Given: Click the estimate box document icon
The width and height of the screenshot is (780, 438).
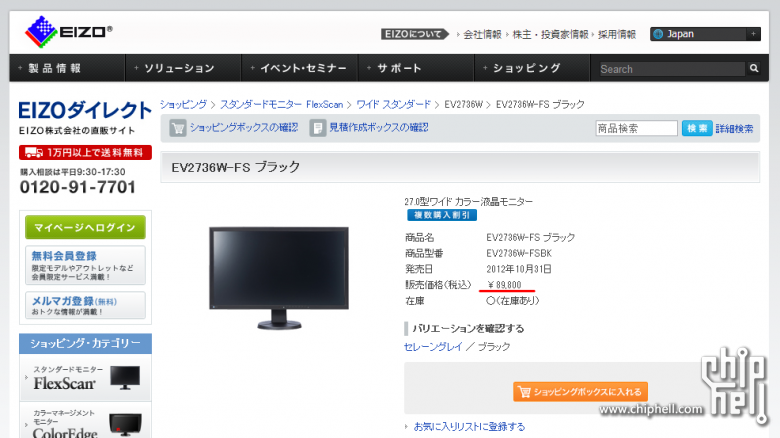Looking at the screenshot, I should coord(317,128).
